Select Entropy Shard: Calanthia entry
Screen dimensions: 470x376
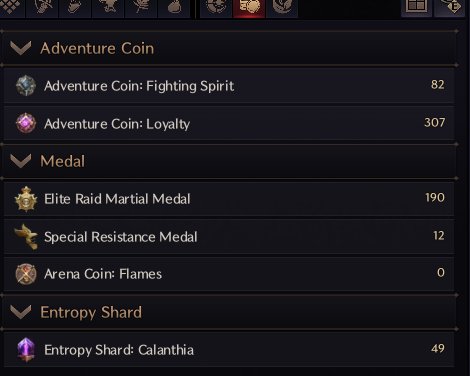tap(229, 350)
